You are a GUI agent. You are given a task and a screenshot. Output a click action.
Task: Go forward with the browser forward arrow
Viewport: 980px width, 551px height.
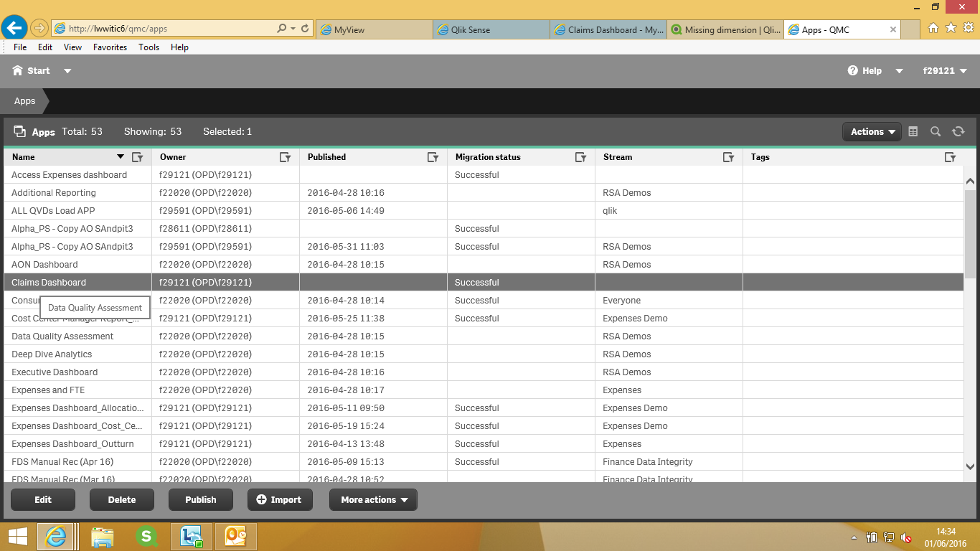tap(39, 29)
